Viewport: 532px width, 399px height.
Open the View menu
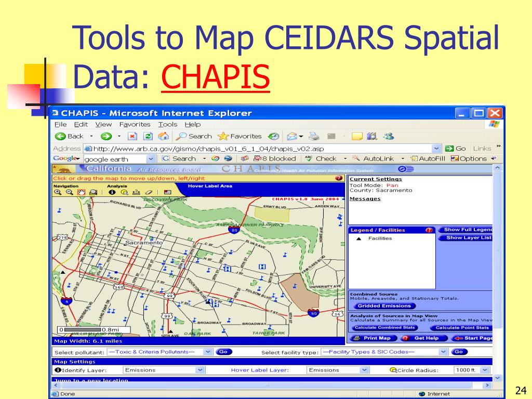103,125
